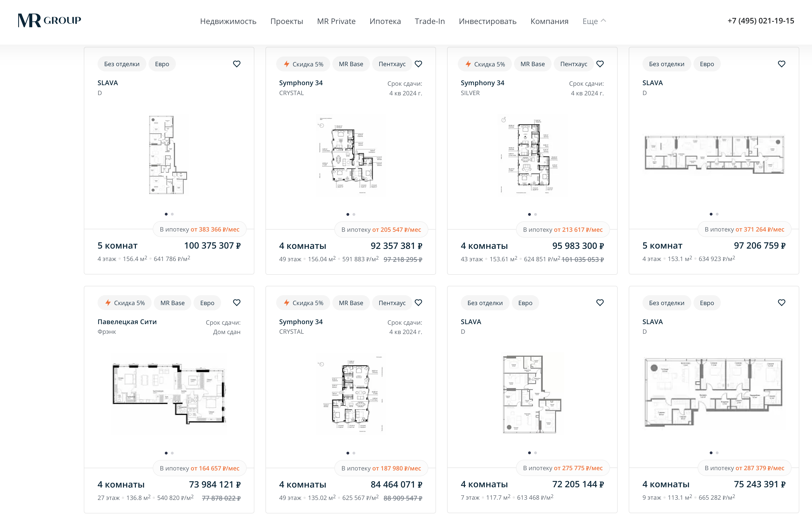Screen dimensions: 812x522
Task: Expand the Еще menu
Action: point(594,21)
